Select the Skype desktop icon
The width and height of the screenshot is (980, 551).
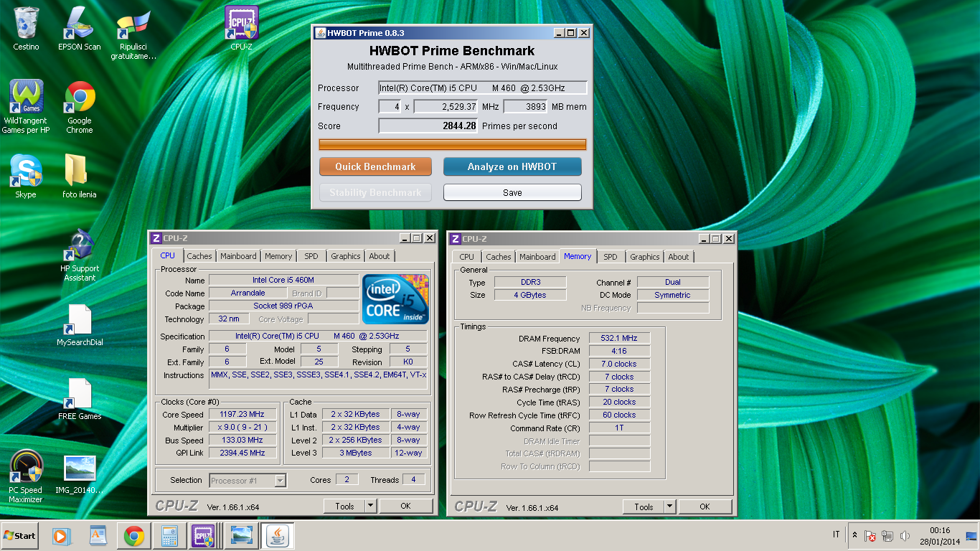(x=26, y=176)
